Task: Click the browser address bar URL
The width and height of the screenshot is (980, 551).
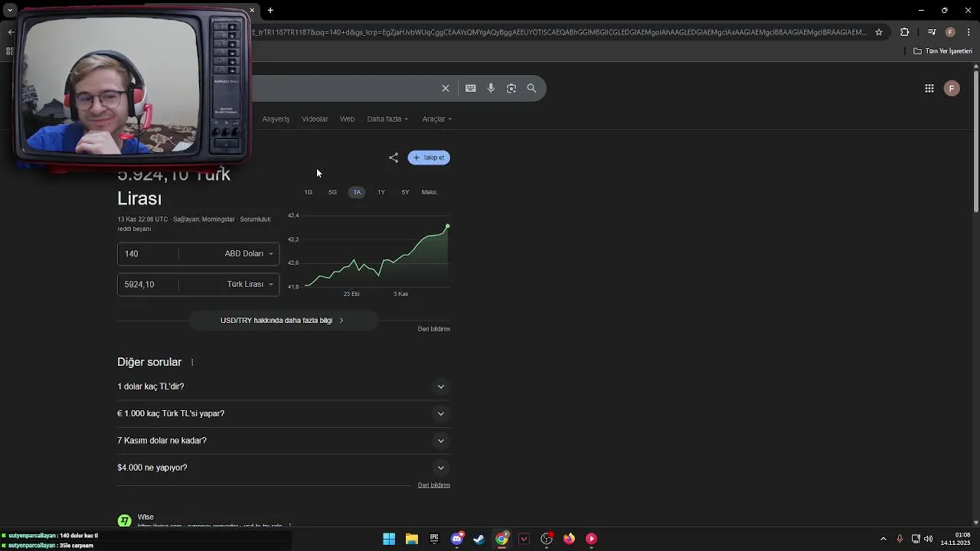Action: 559,32
